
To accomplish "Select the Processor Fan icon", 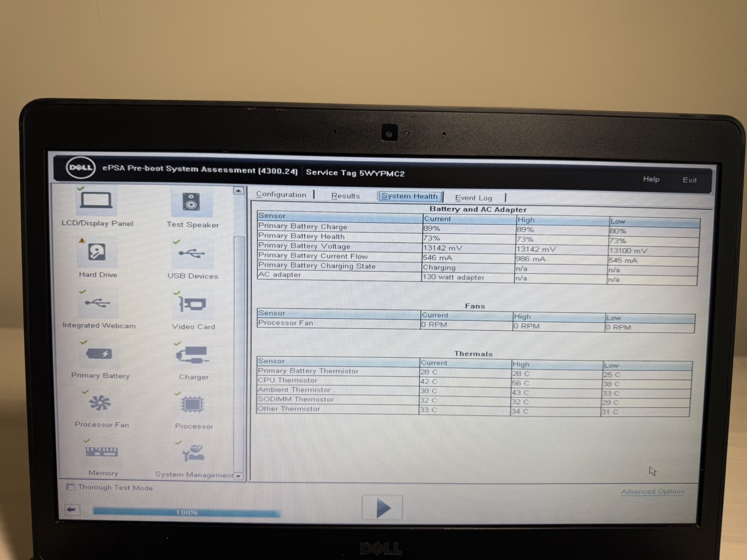I will tap(100, 403).
